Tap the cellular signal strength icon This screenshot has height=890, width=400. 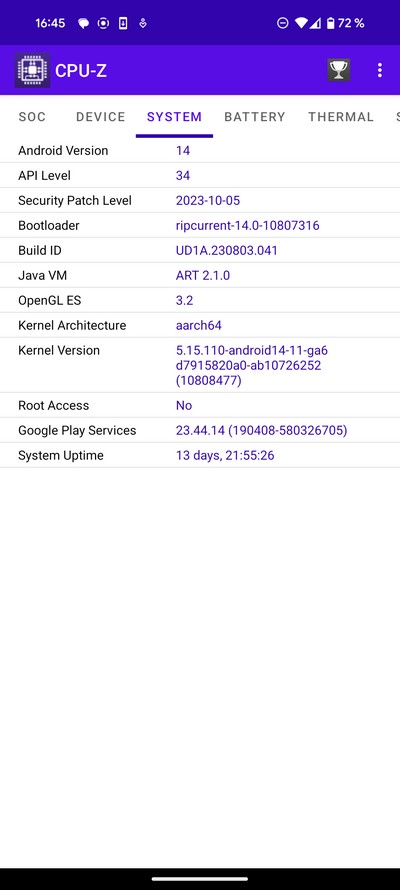pos(315,23)
